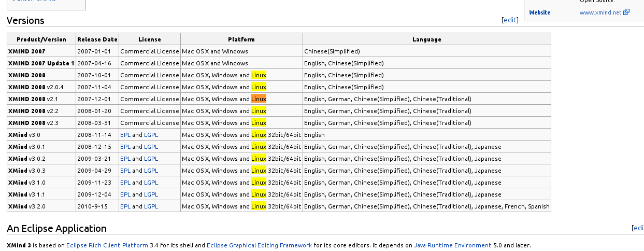Select the XMind v3.1.1 product cell
Screen dimensions: 644x251
pyautogui.click(x=41, y=194)
